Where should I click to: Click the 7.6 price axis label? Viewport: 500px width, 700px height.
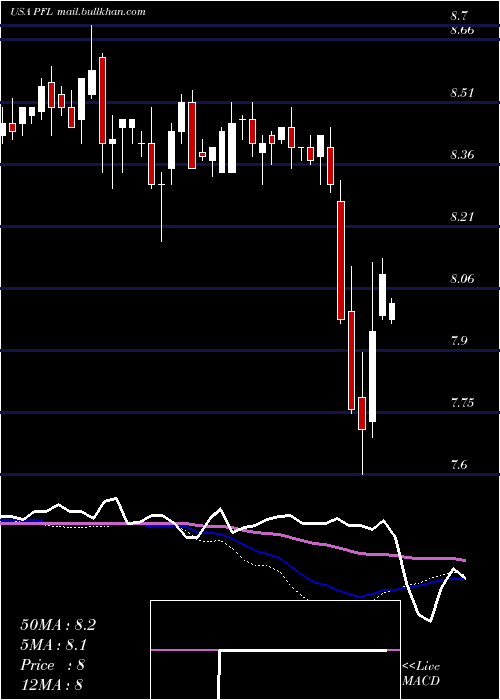(460, 465)
